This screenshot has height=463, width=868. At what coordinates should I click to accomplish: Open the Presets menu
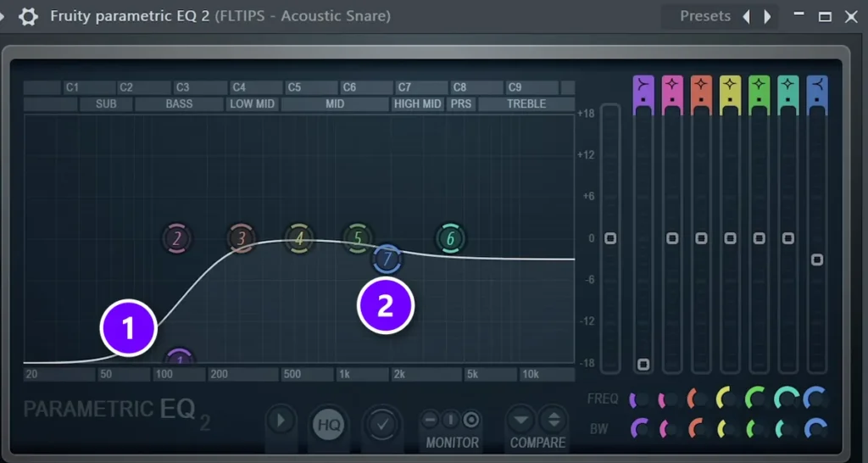pyautogui.click(x=705, y=16)
